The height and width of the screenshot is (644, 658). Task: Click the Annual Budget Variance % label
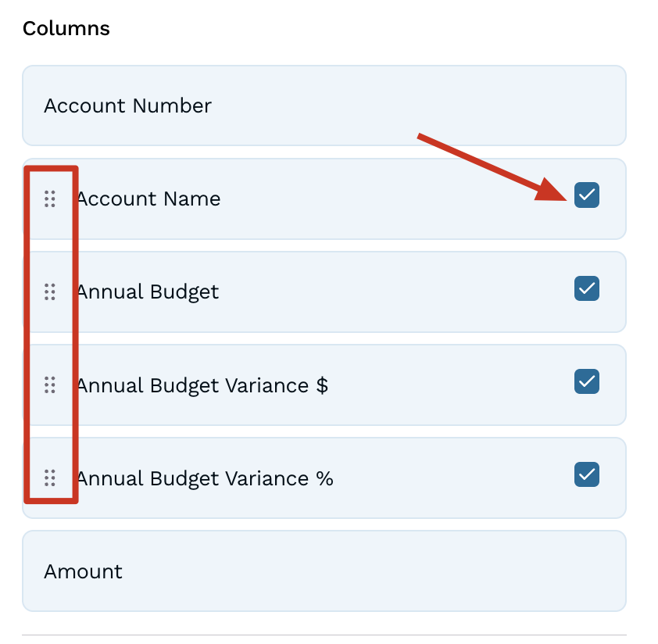pyautogui.click(x=205, y=478)
